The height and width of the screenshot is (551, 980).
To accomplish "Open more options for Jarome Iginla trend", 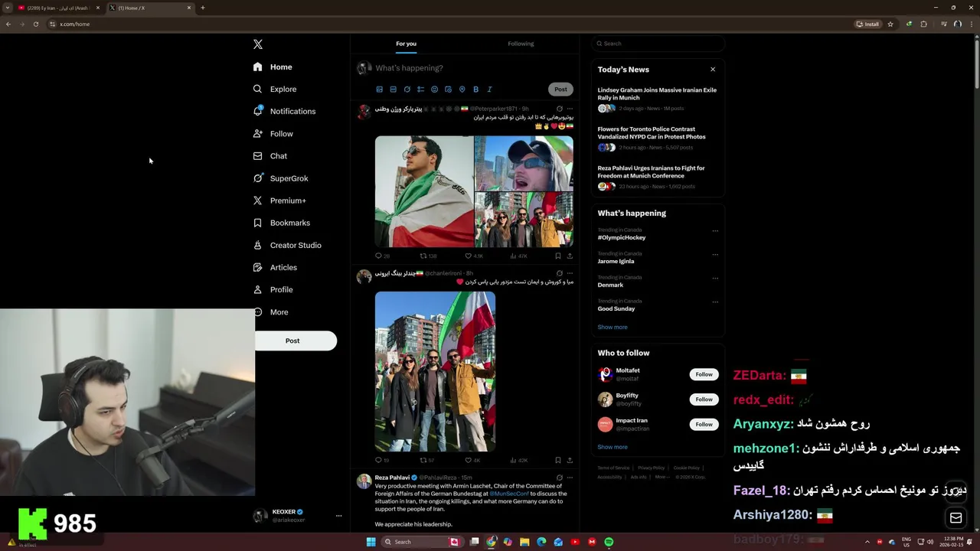I will [x=715, y=255].
